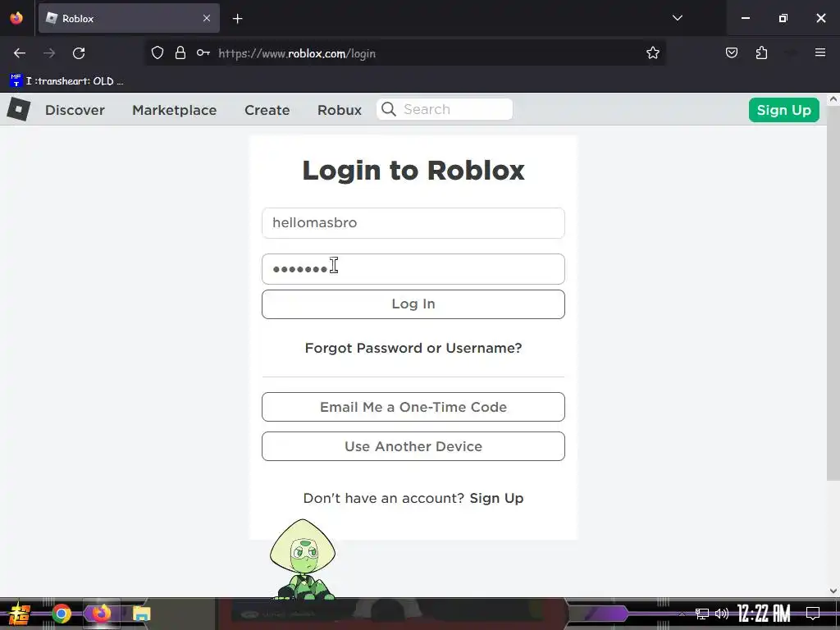Open the notification center icon
The height and width of the screenshot is (630, 840).
[813, 614]
